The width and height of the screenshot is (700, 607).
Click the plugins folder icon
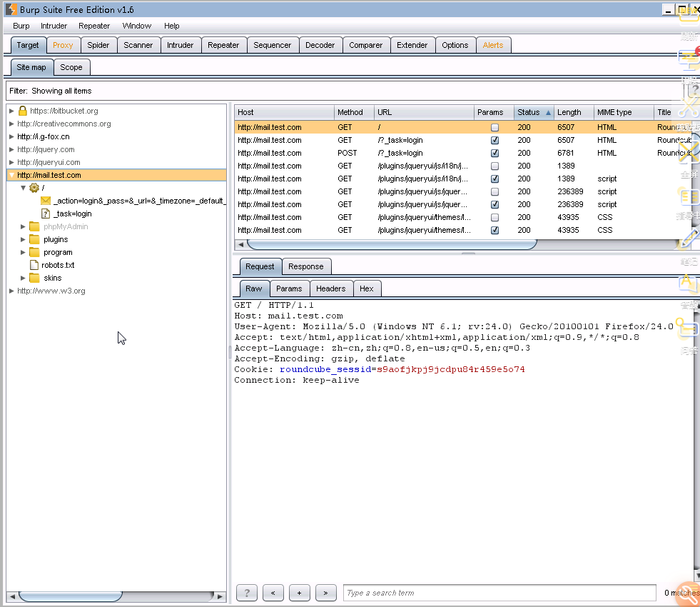point(34,239)
